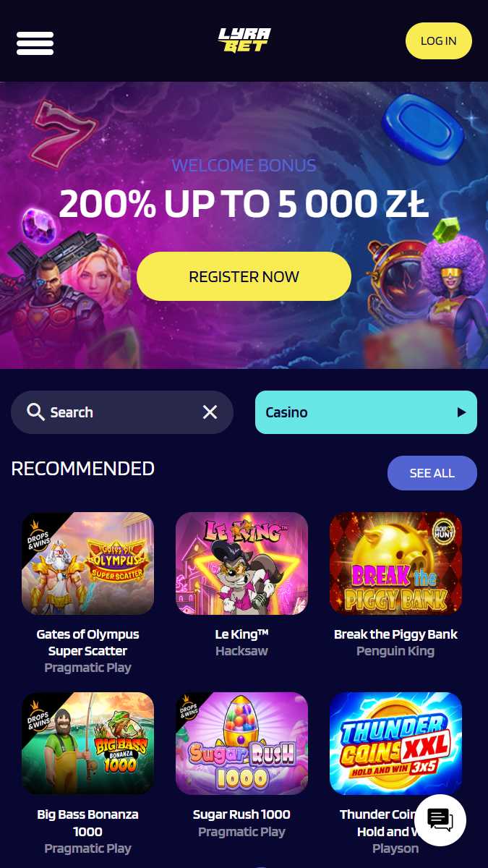Open the live chat support icon
This screenshot has height=868, width=488.
[440, 820]
